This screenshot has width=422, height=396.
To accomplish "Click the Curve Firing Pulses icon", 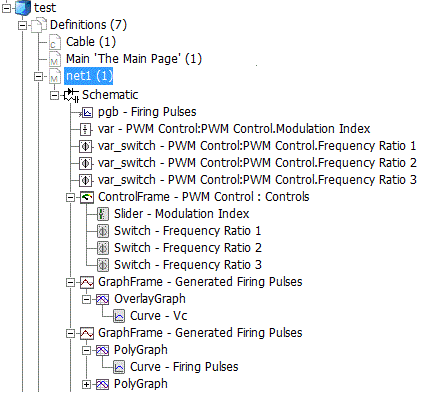I will click(x=119, y=367).
